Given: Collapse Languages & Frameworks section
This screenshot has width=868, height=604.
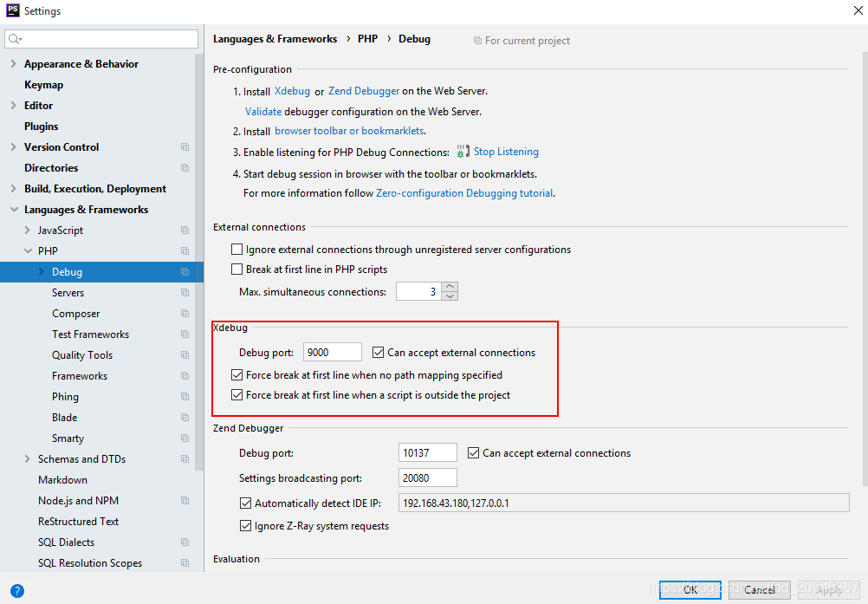Looking at the screenshot, I should 14,209.
